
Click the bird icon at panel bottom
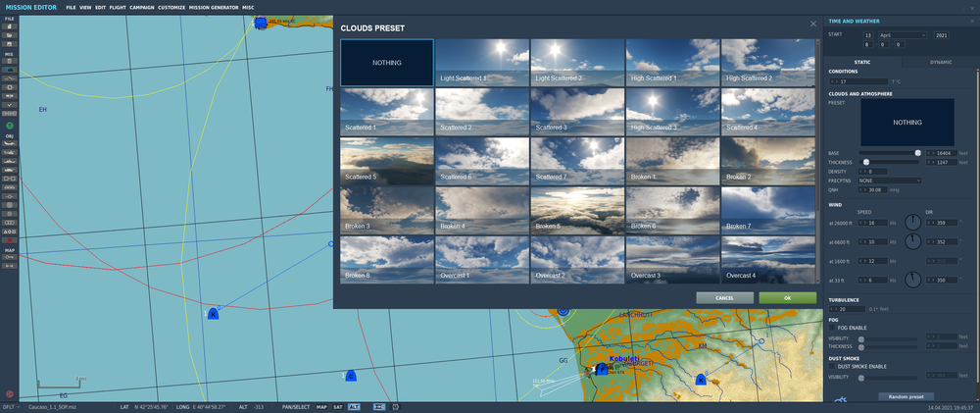[841, 400]
